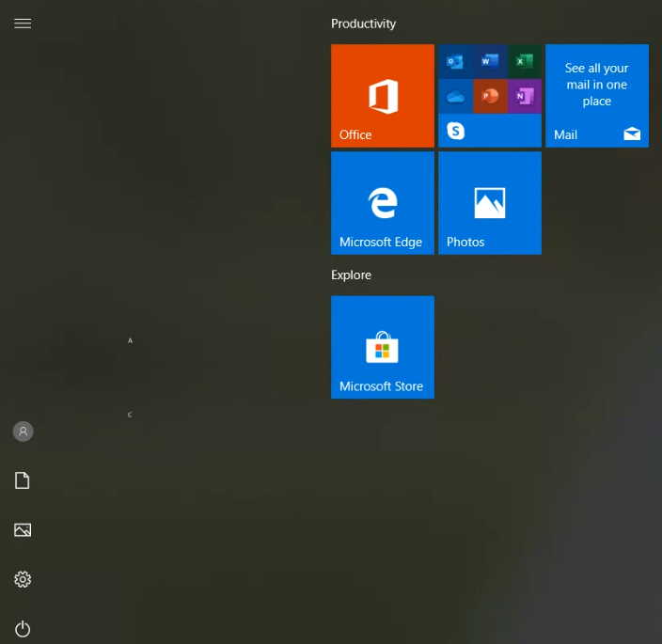The width and height of the screenshot is (662, 644).
Task: Launch PowerPoint from the Office apps folder tile
Action: (x=490, y=97)
